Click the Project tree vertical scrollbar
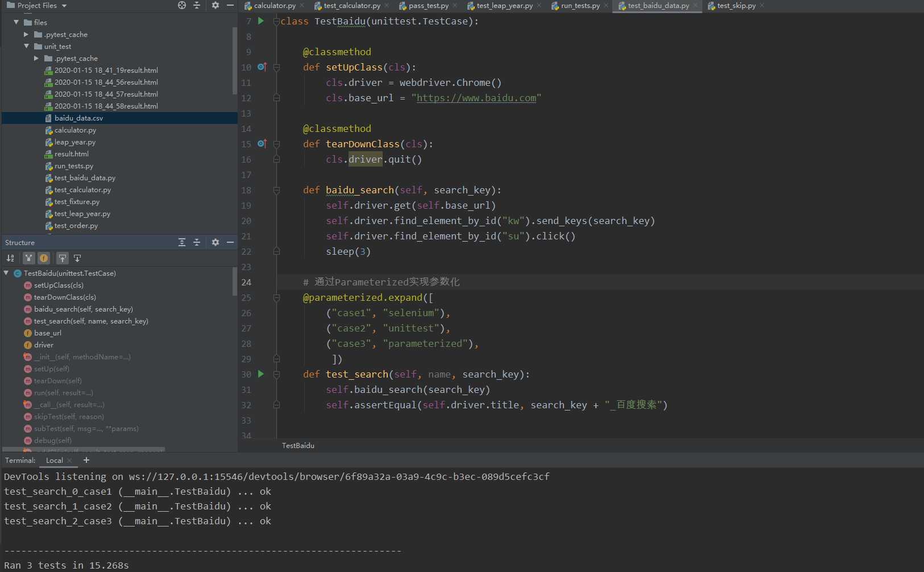The width and height of the screenshot is (924, 572). [x=235, y=61]
